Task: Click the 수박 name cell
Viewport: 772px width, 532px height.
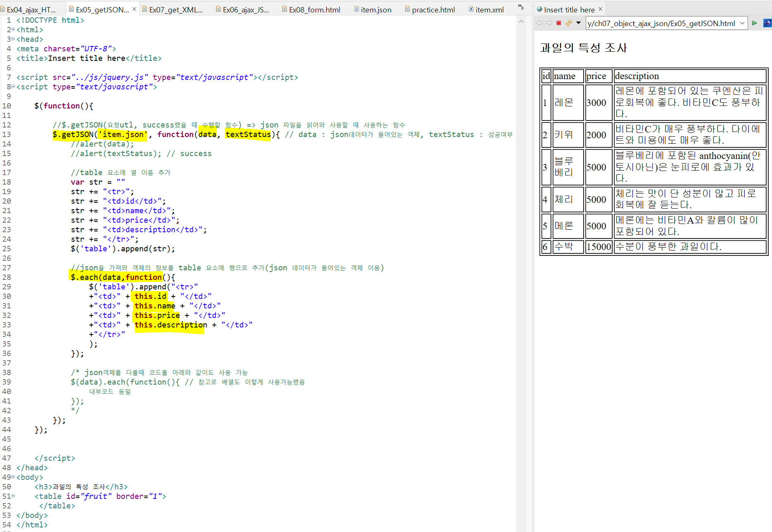Action: click(x=568, y=247)
